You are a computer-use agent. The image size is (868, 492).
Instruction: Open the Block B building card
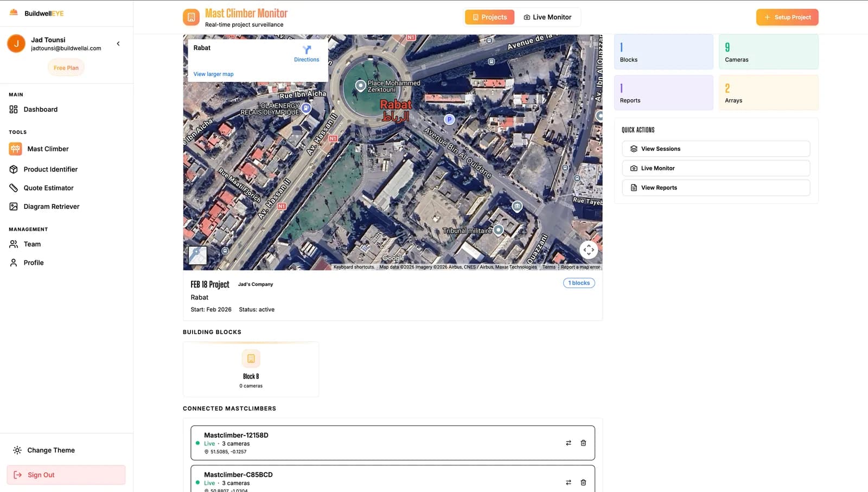pyautogui.click(x=251, y=369)
